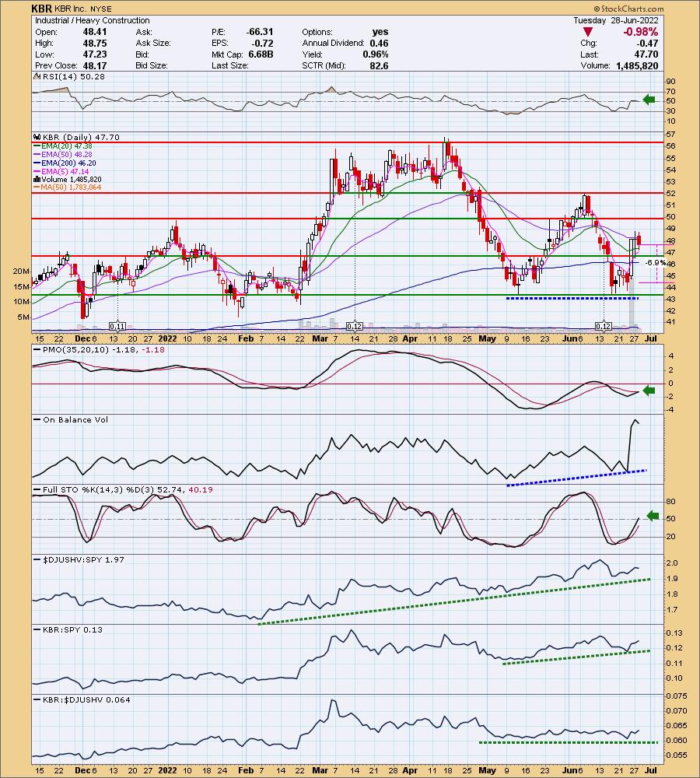Click the Jul label on bottom date axis
This screenshot has height=778, width=700.
651,770
